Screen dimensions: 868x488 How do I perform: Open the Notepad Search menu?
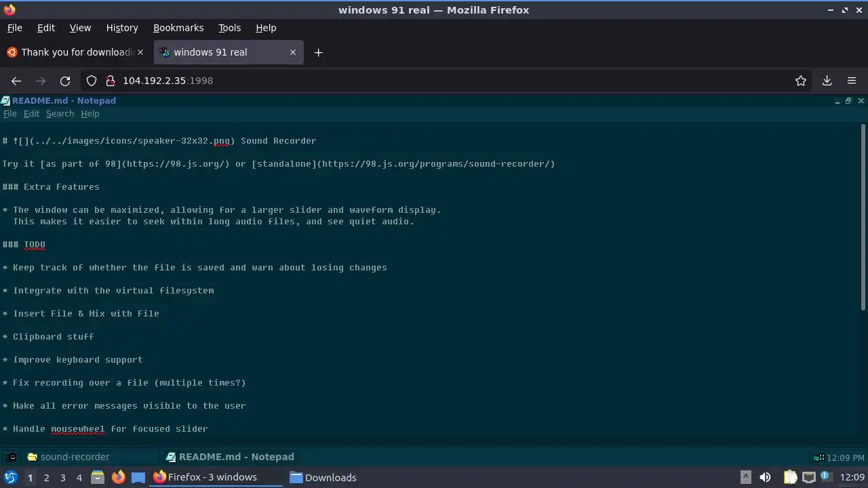pyautogui.click(x=60, y=114)
